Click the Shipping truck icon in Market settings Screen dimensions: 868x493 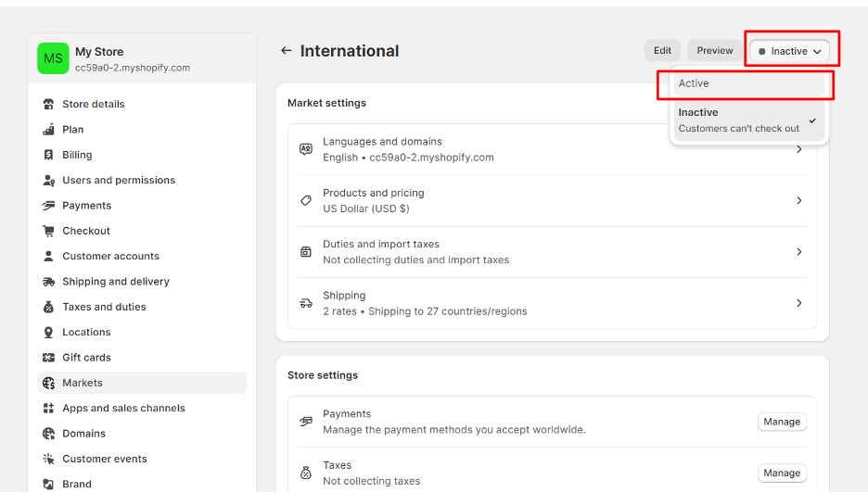point(306,303)
